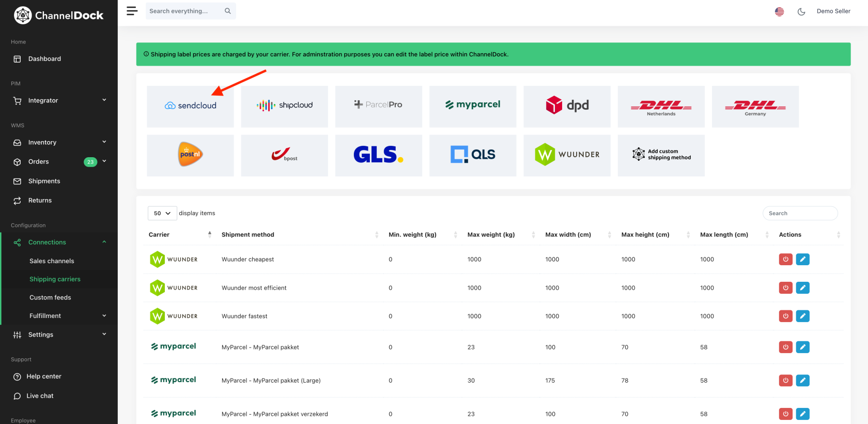Click the MyParcel pakket row logo
Screen dimensions: 868x424
click(x=174, y=346)
